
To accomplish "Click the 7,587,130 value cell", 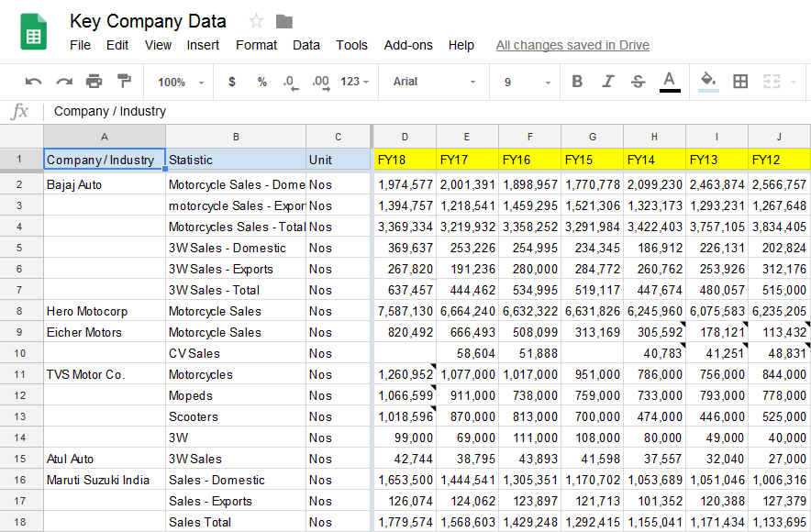I will point(405,311).
